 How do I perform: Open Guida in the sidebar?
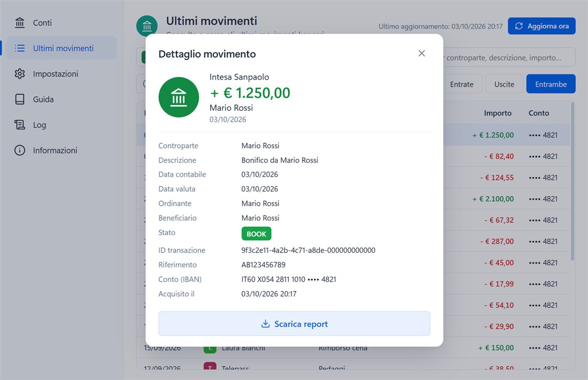pyautogui.click(x=61, y=99)
